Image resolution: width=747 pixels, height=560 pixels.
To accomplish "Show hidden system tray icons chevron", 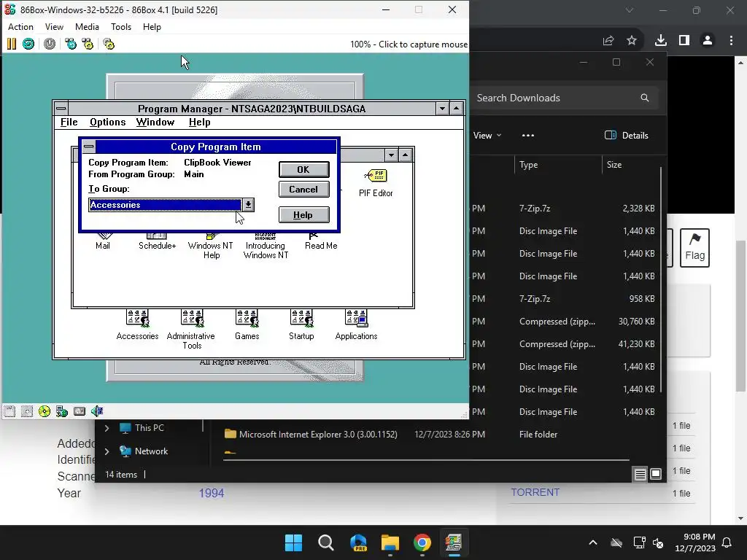I will pyautogui.click(x=592, y=542).
